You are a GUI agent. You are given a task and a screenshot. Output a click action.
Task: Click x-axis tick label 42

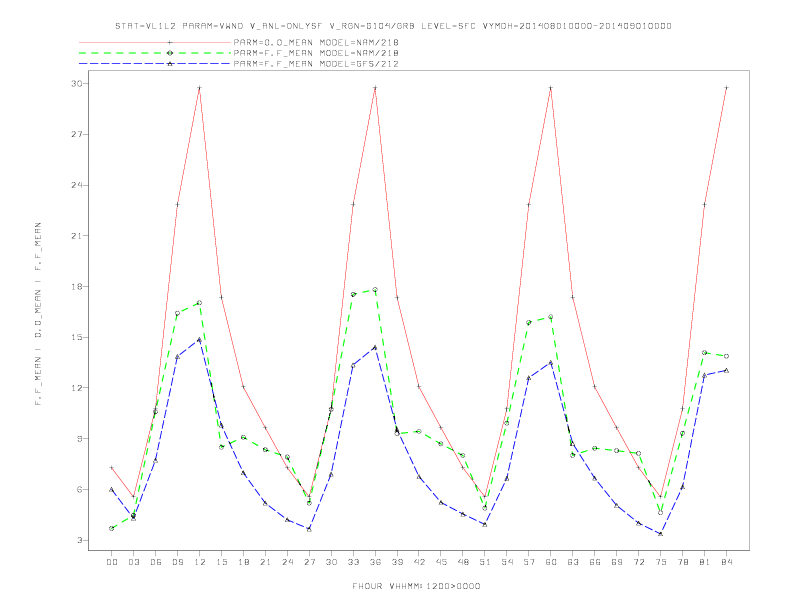419,562
